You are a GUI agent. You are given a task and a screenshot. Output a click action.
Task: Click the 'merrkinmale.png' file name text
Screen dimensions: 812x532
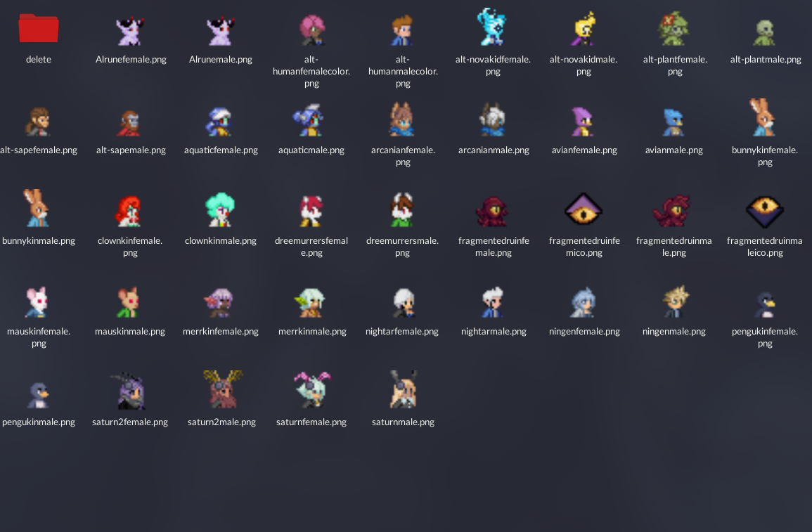(312, 331)
